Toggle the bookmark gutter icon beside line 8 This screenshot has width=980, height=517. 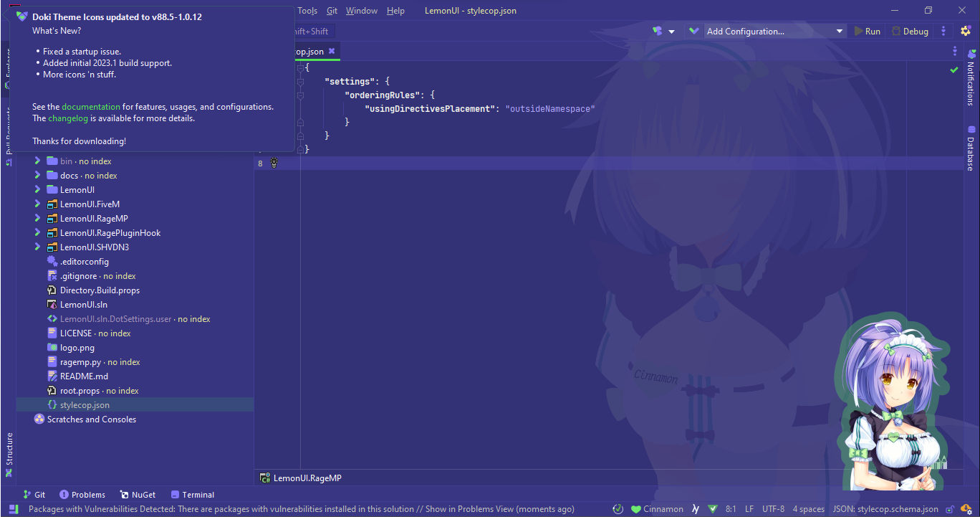274,163
